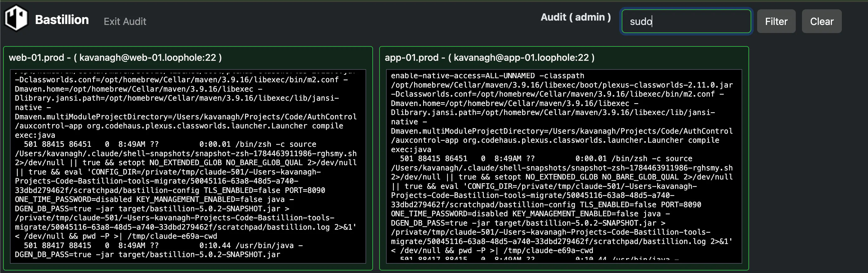The width and height of the screenshot is (868, 273).
Task: Click '501 88417 88415' process row in web-01 terminal
Action: (163, 245)
